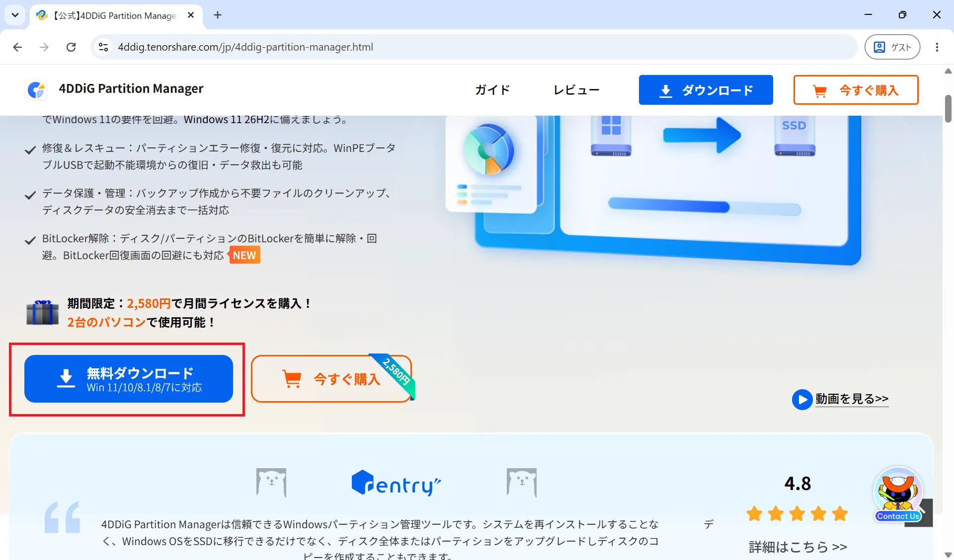Click the 'データ保護・管理' feature text
954x560 pixels.
(218, 202)
